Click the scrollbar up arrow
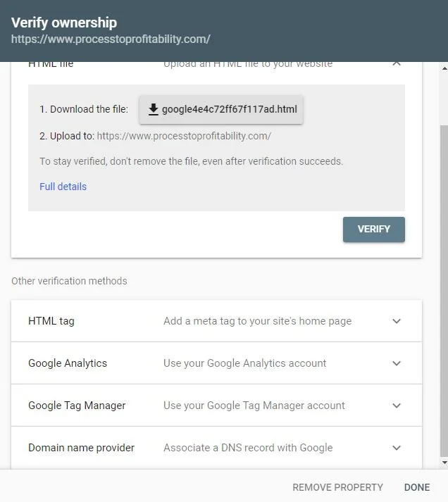This screenshot has height=502, width=448. 444,68
